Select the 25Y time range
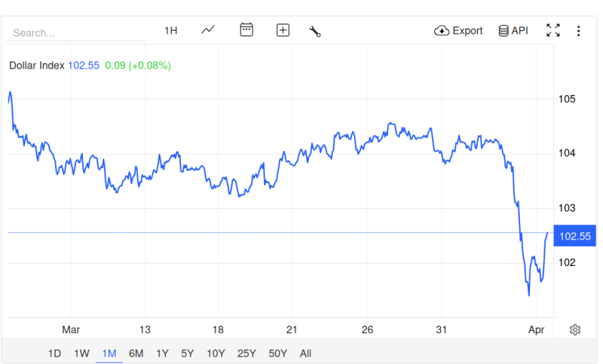 246,353
